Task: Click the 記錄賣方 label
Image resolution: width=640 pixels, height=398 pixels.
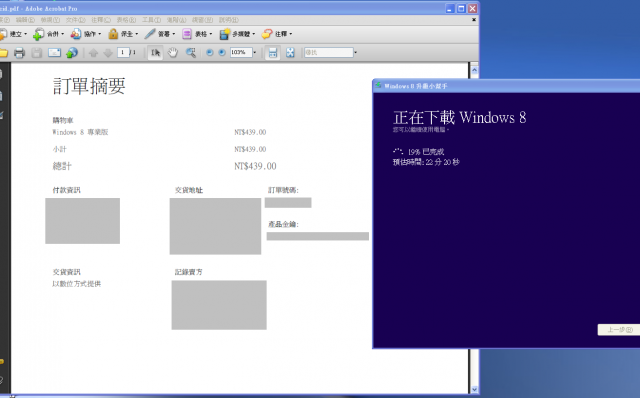Action: click(x=189, y=272)
